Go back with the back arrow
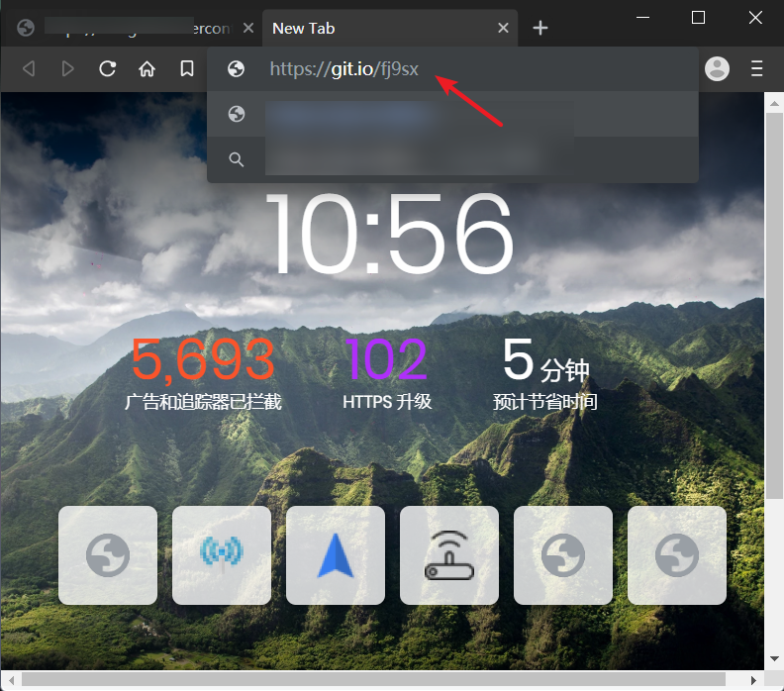 [29, 68]
